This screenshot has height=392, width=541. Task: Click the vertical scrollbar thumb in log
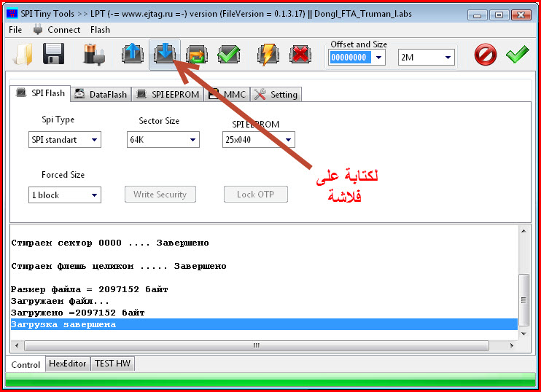point(524,300)
